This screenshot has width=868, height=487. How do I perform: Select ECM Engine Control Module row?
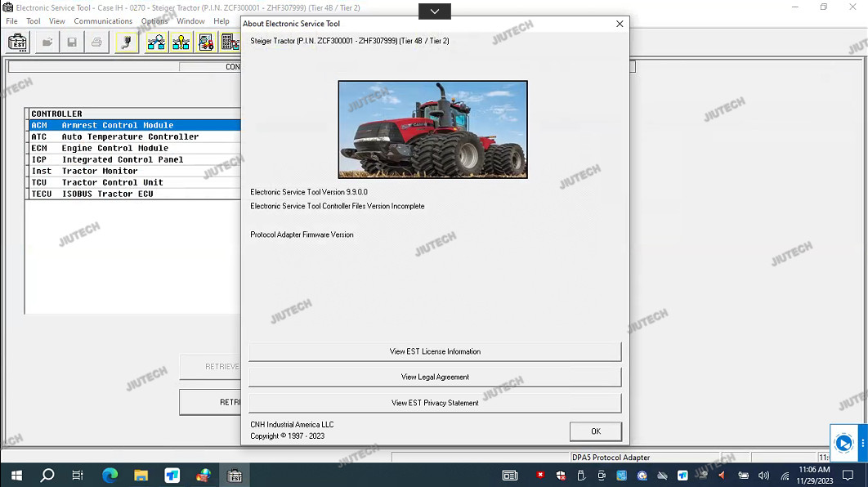click(135, 149)
